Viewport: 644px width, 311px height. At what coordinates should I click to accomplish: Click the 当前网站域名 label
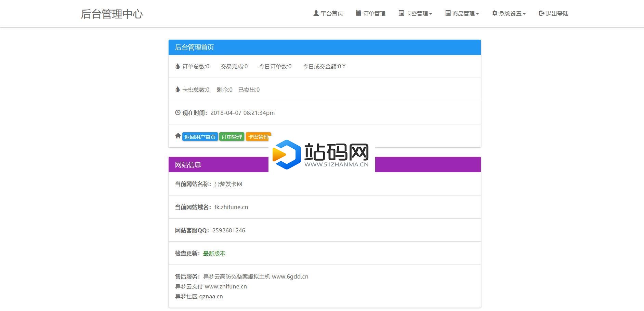194,207
